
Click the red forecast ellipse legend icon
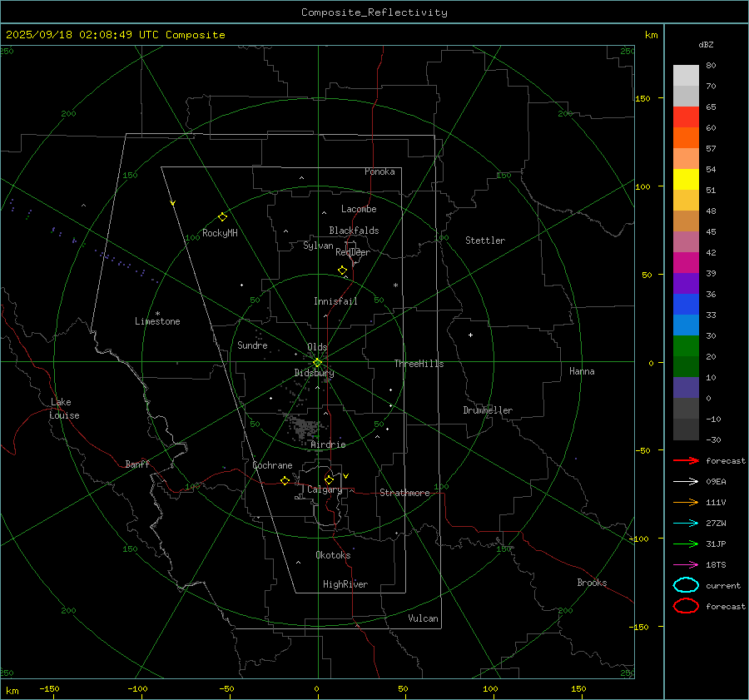[x=686, y=606]
